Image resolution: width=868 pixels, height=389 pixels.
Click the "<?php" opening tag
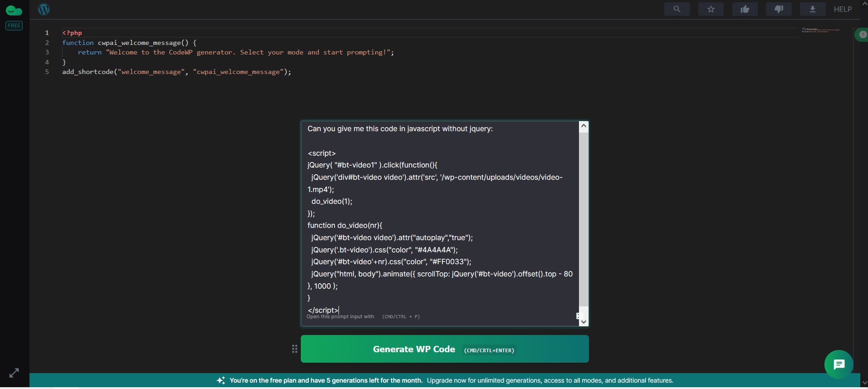pyautogui.click(x=72, y=33)
